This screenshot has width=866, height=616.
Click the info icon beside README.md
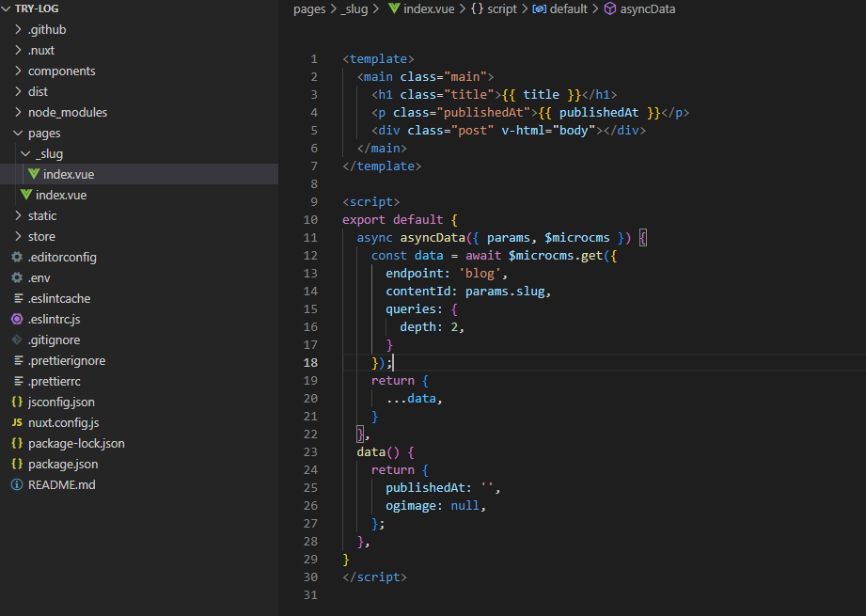(17, 484)
